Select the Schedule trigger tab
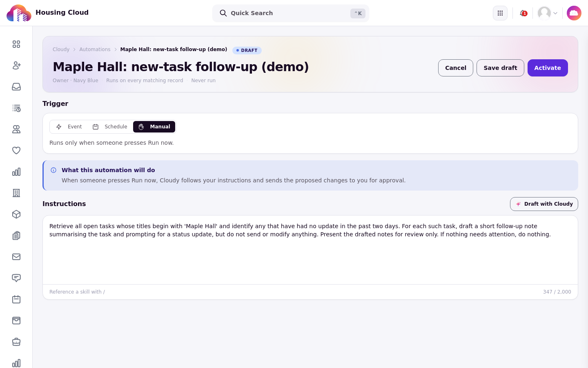Viewport: 588px width, 368px height. pos(110,127)
